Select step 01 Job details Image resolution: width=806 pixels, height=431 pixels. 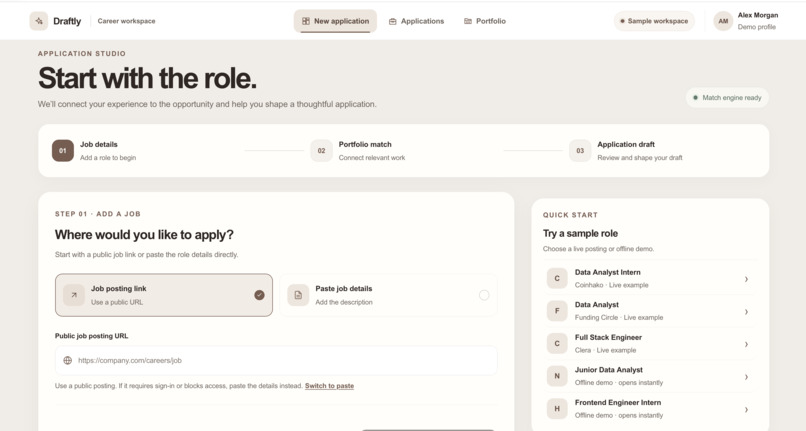pos(94,151)
